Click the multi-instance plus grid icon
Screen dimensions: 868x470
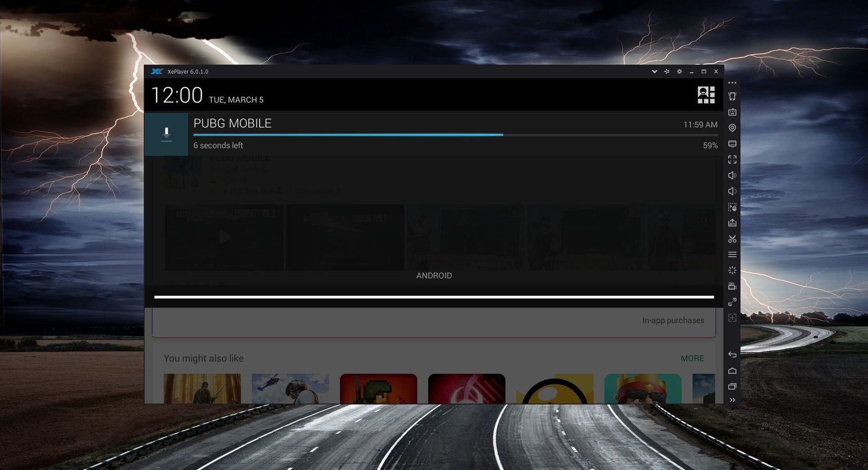(732, 318)
